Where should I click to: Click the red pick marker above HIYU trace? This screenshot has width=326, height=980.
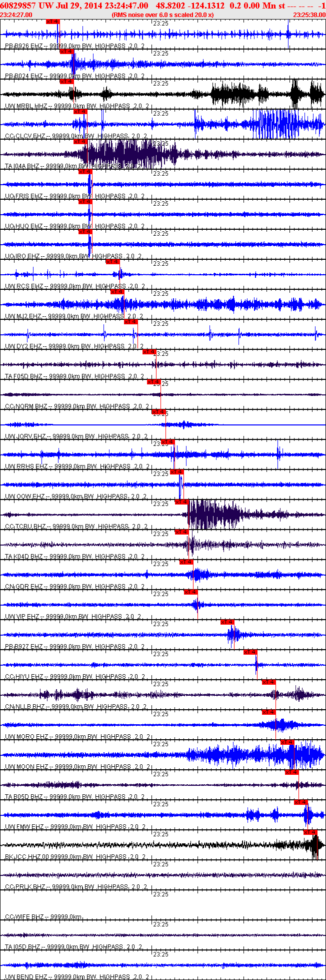click(x=250, y=652)
